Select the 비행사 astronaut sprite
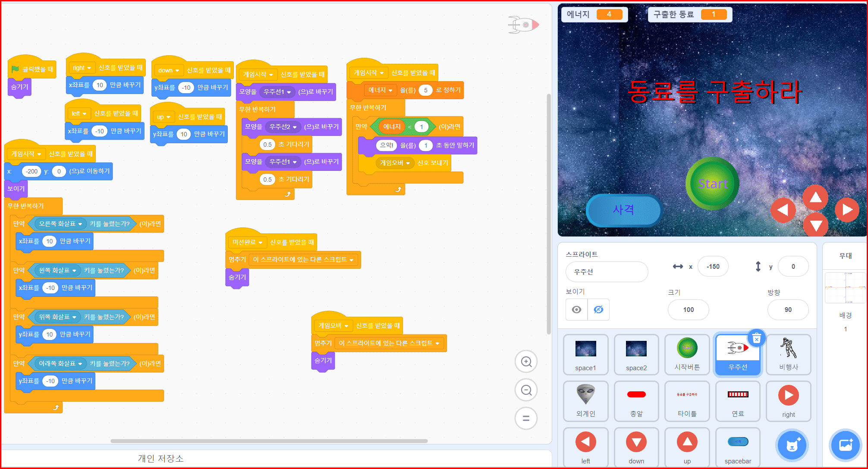868x469 pixels. pos(788,354)
